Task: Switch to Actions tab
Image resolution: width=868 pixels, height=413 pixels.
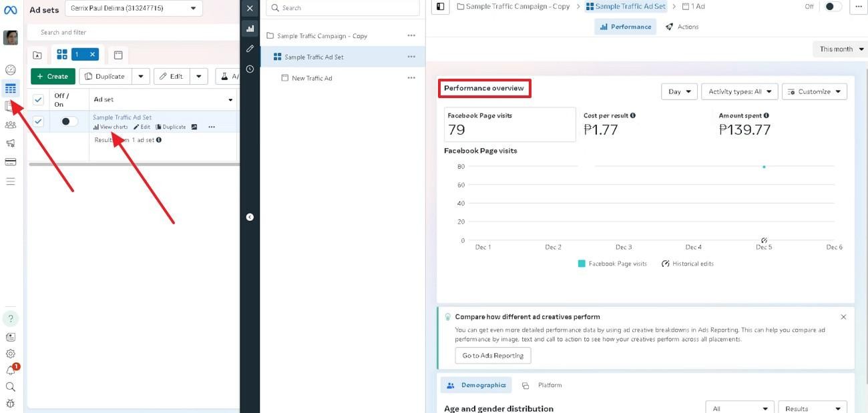Action: click(682, 27)
